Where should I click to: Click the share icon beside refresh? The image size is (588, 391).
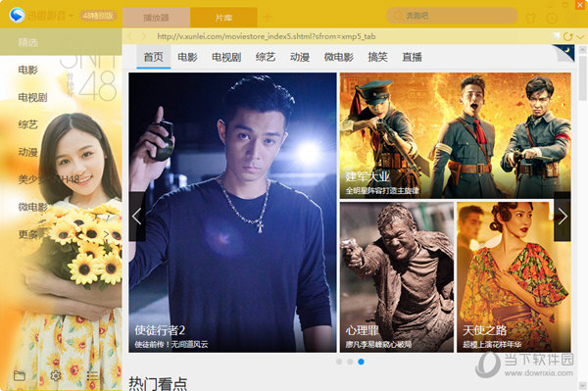click(x=556, y=36)
